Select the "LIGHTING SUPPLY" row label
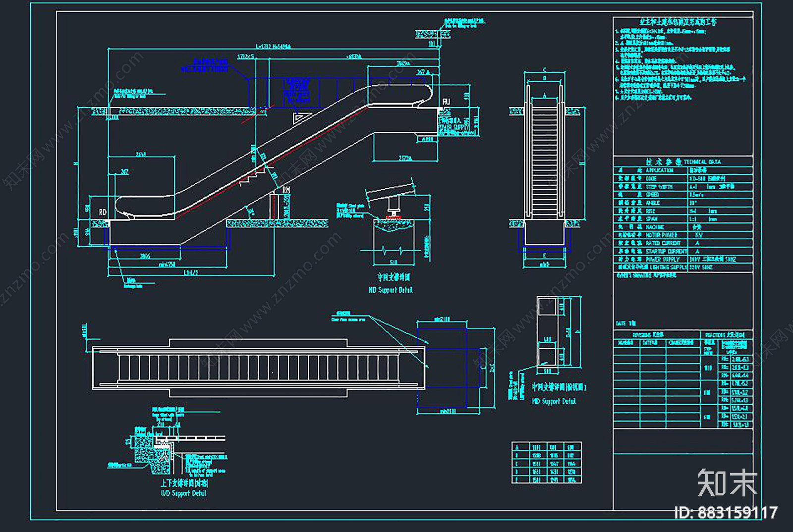The image size is (793, 532). [668, 267]
